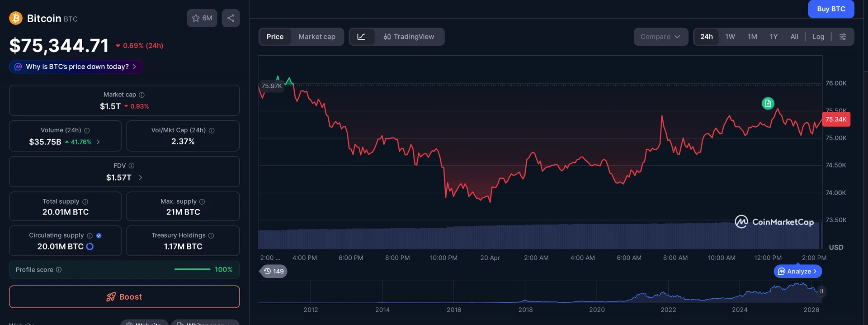Click the 100% profile score value

click(x=223, y=269)
